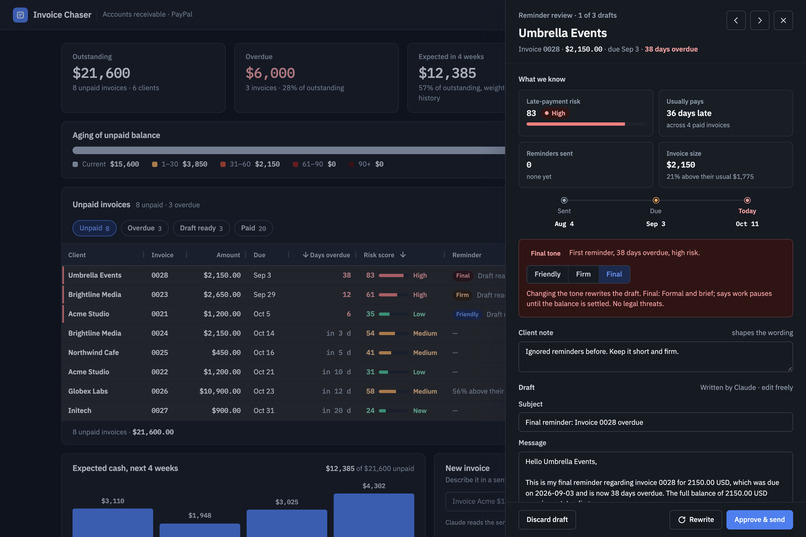Click the Subject input field

point(655,422)
